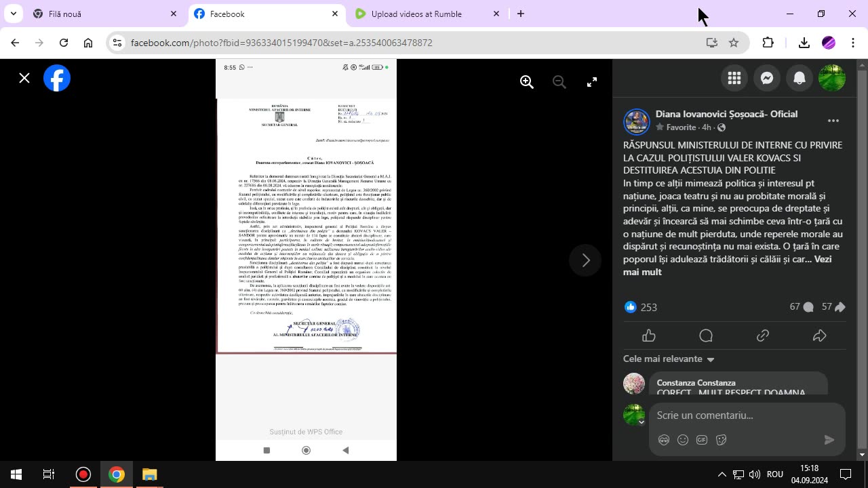Switch to 'Filă nouă' tab
The image size is (868, 488).
point(104,14)
